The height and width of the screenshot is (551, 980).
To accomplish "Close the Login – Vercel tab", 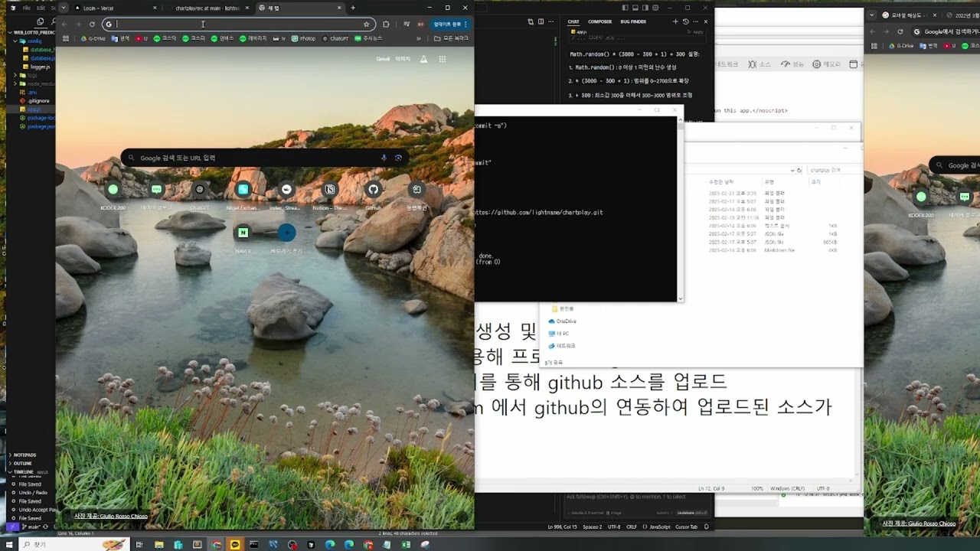I will [155, 8].
